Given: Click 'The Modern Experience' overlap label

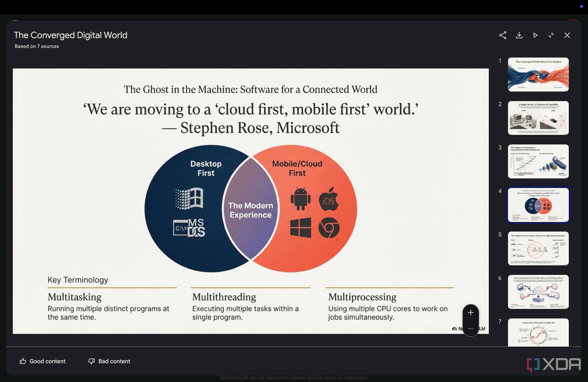Looking at the screenshot, I should pos(251,210).
